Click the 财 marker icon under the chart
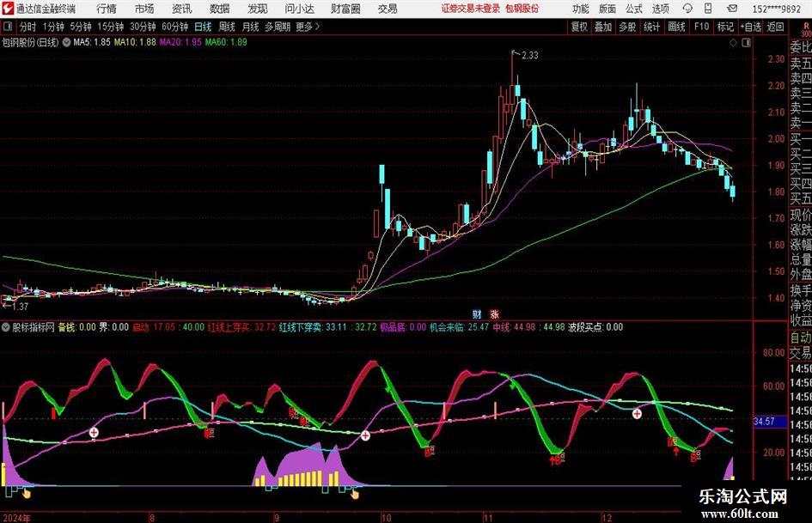This screenshot has width=812, height=523. pyautogui.click(x=477, y=313)
